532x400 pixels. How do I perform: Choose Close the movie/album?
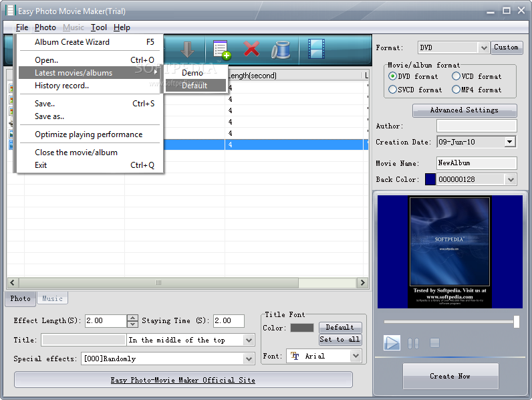[x=90, y=153]
